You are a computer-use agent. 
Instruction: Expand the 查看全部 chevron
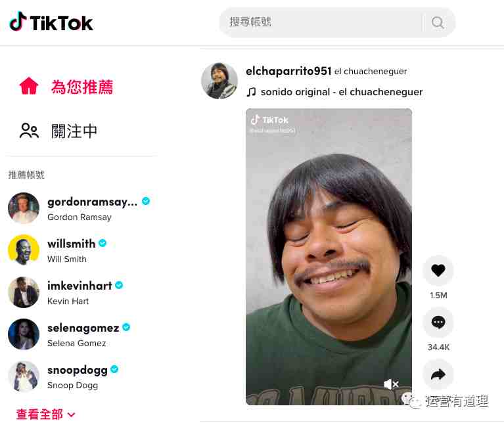tap(72, 414)
